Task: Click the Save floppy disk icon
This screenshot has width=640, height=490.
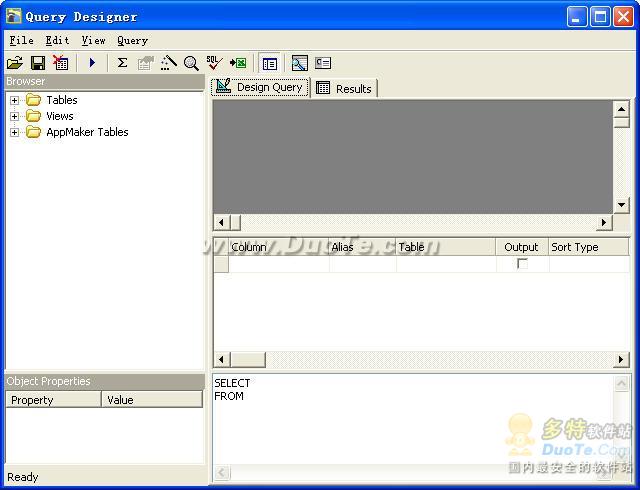Action: pos(38,63)
